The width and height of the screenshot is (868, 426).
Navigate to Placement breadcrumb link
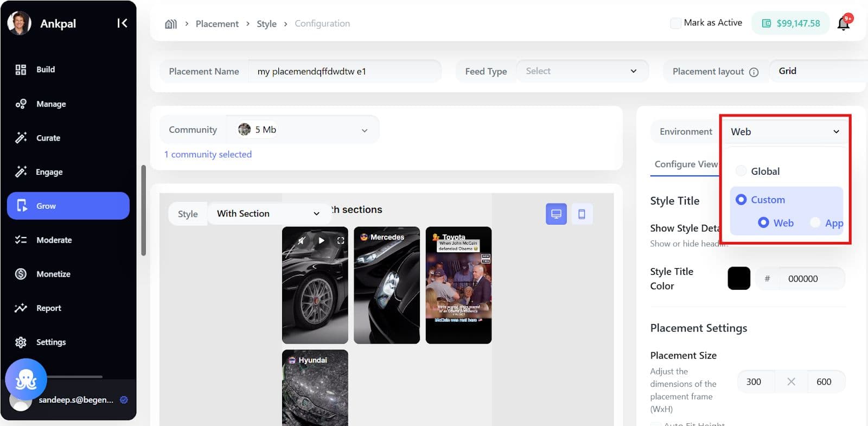coord(217,24)
